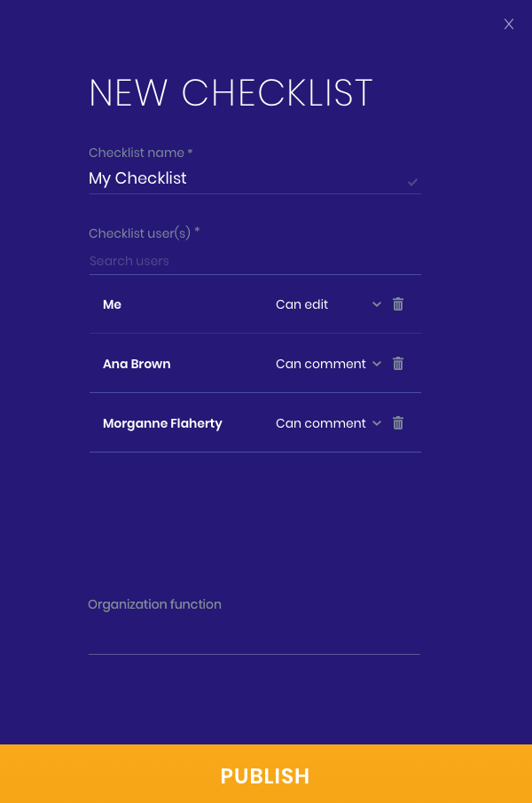Select the Morganne Flaherty user name
Image resolution: width=532 pixels, height=803 pixels.
tap(162, 423)
